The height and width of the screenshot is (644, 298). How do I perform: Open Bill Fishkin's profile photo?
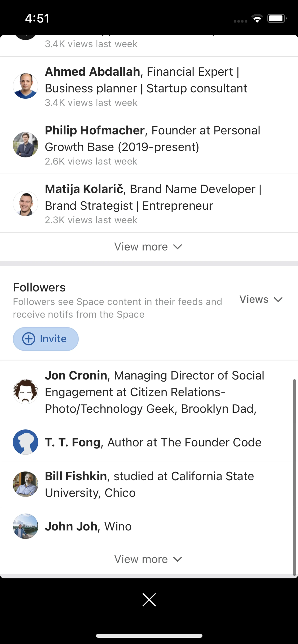tap(25, 484)
